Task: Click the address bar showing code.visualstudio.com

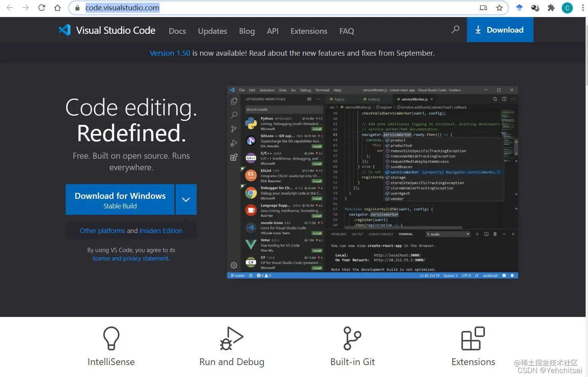Action: point(122,8)
